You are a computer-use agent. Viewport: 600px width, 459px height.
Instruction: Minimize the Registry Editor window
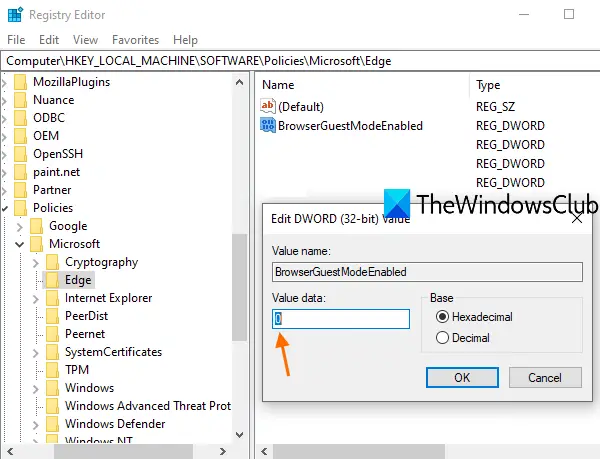tap(524, 14)
